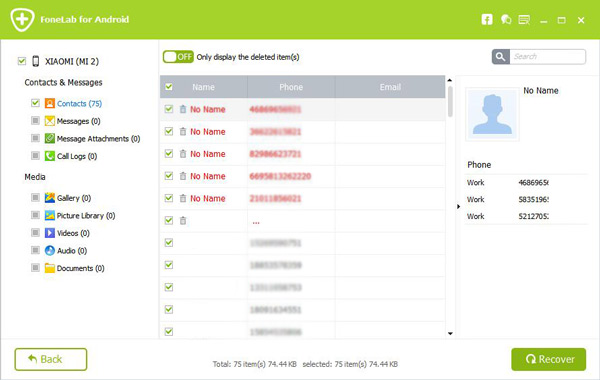Click the XIAOMI phone device icon

tap(36, 61)
